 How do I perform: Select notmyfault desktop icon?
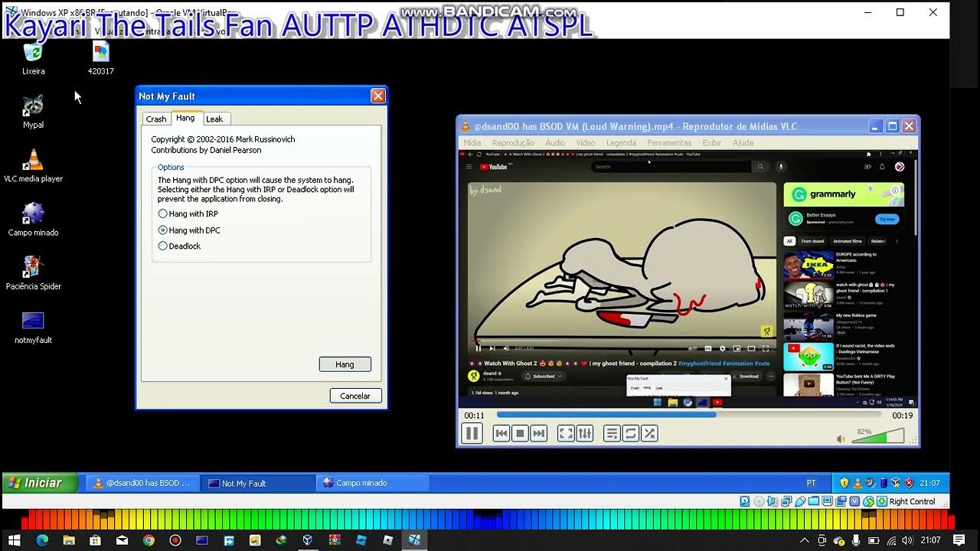[33, 328]
